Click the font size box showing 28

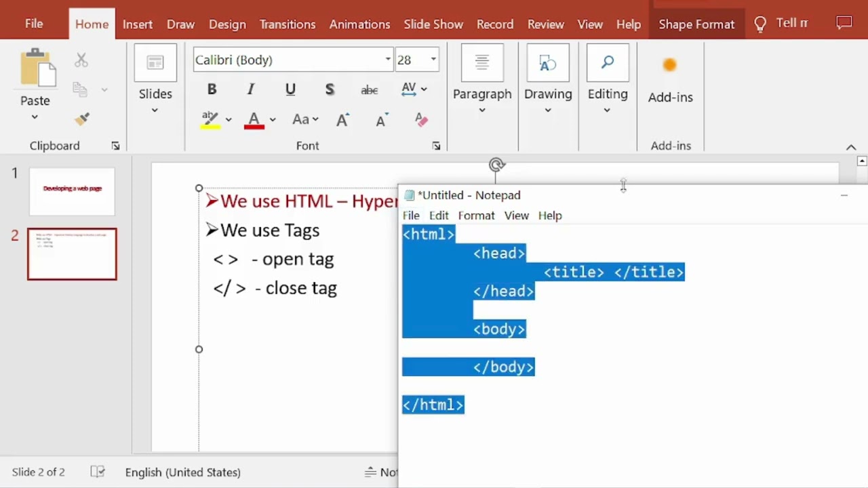click(411, 60)
